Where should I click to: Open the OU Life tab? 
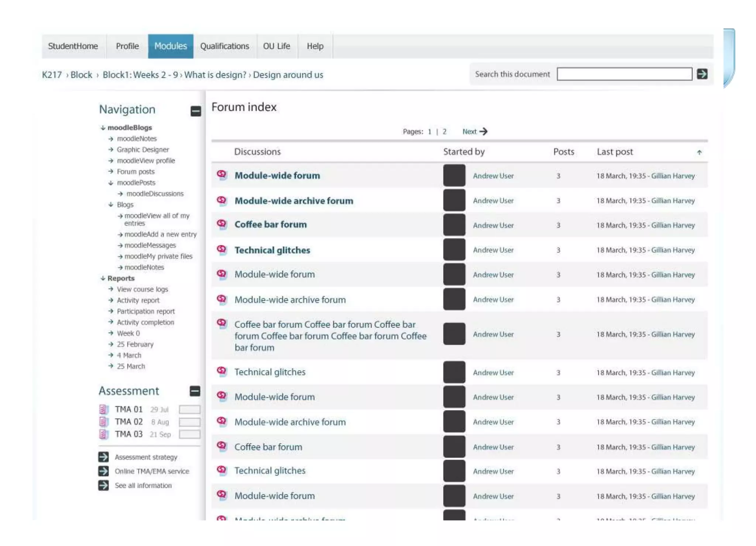[x=276, y=46]
